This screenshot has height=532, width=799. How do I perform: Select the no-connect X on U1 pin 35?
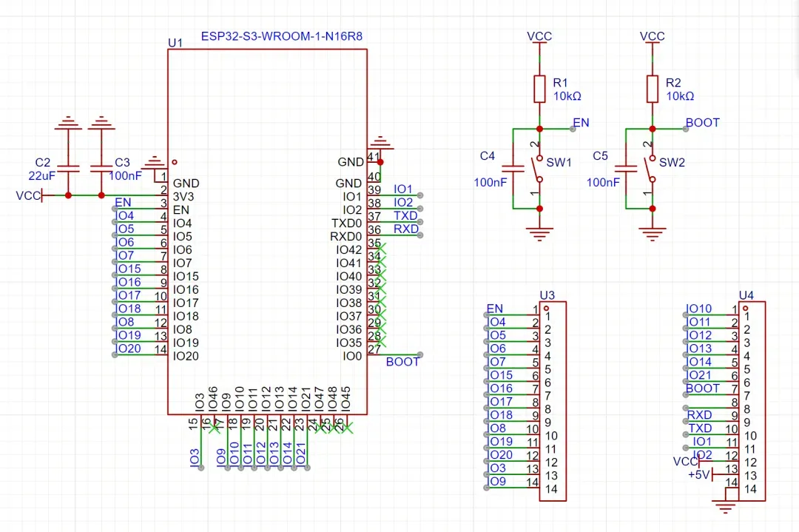click(x=381, y=249)
